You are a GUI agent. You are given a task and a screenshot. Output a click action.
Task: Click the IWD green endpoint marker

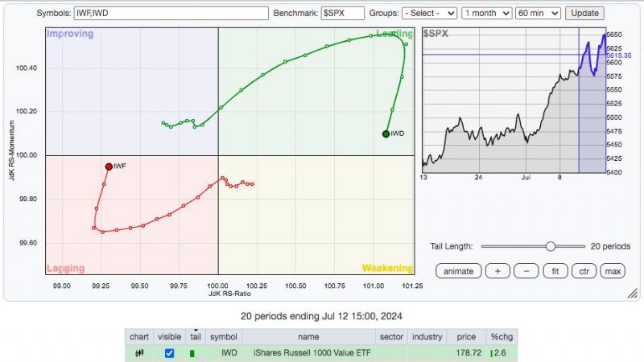tap(386, 134)
